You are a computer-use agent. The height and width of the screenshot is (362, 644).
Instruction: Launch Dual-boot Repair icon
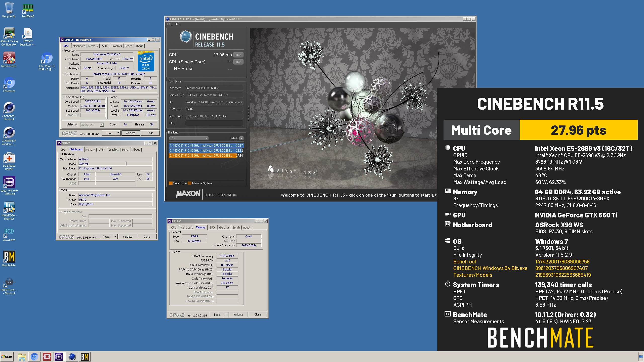(9, 161)
